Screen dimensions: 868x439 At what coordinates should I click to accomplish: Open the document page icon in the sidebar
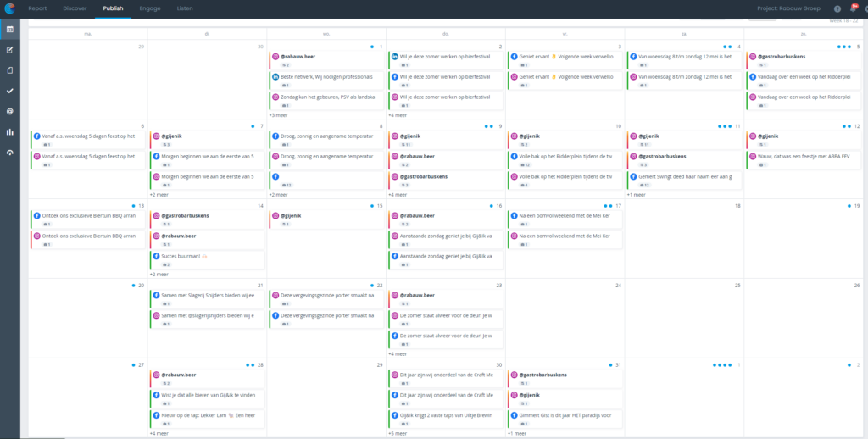(10, 70)
